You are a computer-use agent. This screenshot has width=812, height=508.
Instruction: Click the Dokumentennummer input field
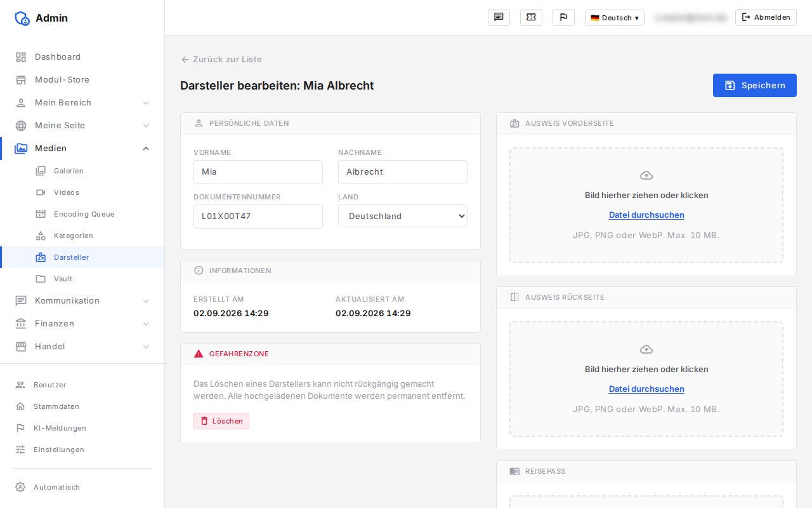[258, 217]
